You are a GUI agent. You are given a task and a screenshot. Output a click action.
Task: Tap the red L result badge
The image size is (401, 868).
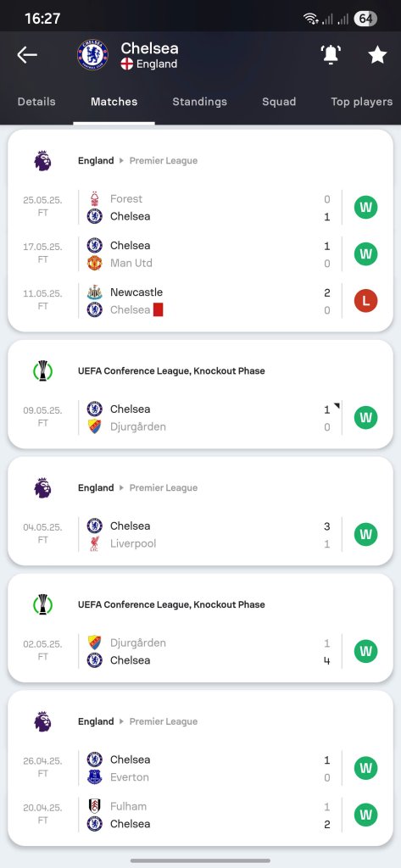coord(365,301)
